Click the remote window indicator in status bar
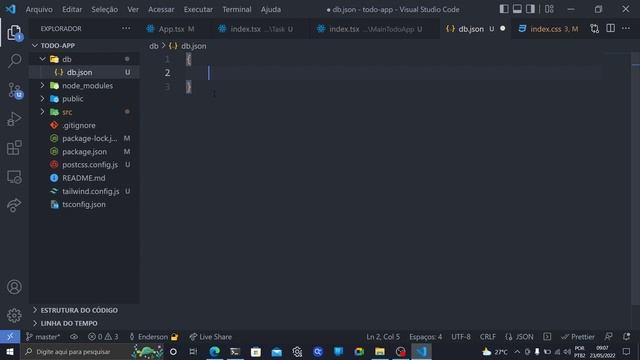 10,337
